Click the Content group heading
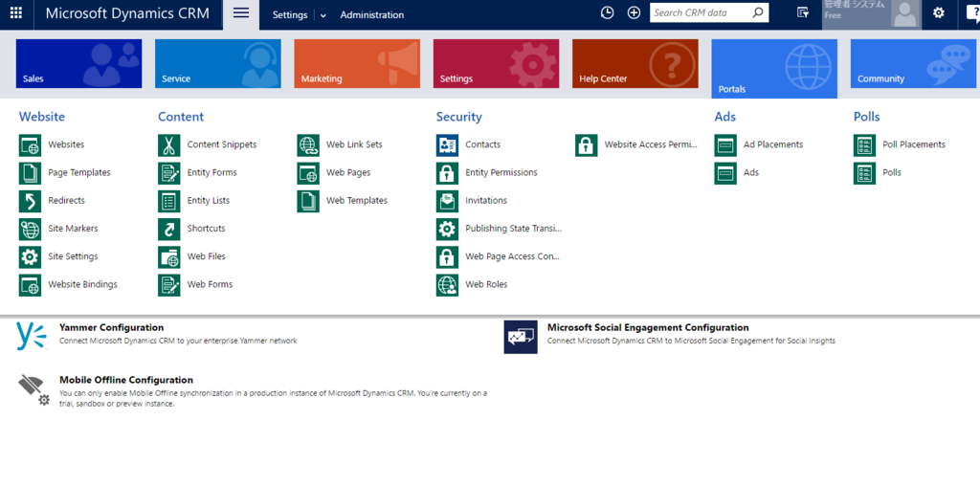Screen dimensions: 980x486 pos(181,117)
